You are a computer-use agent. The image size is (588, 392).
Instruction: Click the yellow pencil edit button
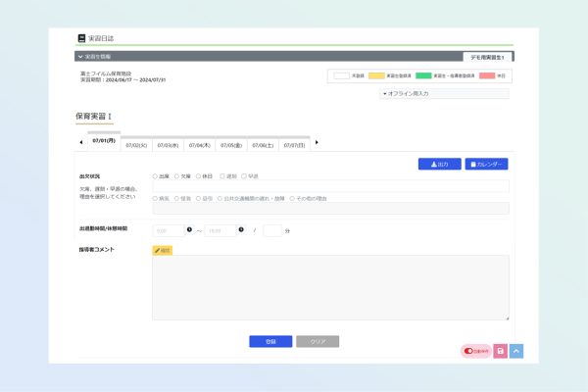(x=163, y=250)
